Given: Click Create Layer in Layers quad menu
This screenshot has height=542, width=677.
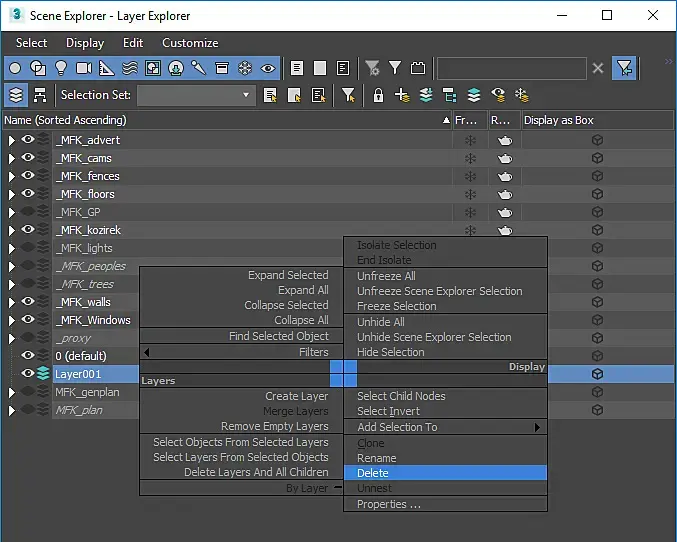Looking at the screenshot, I should [296, 396].
